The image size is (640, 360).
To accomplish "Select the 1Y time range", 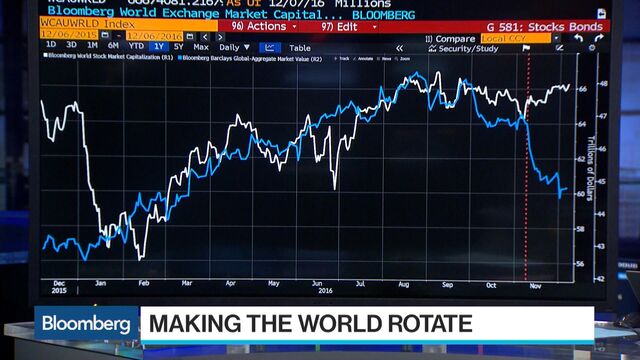I will (x=158, y=47).
